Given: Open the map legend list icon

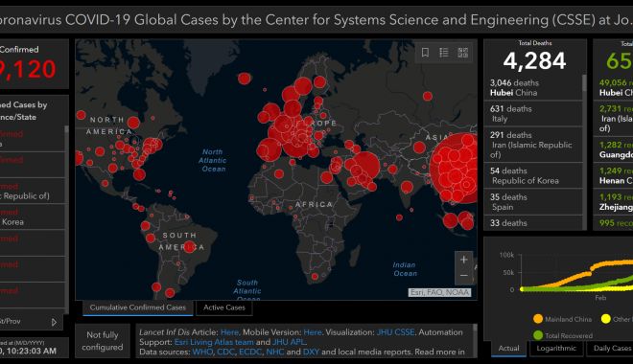Looking at the screenshot, I should tap(444, 53).
